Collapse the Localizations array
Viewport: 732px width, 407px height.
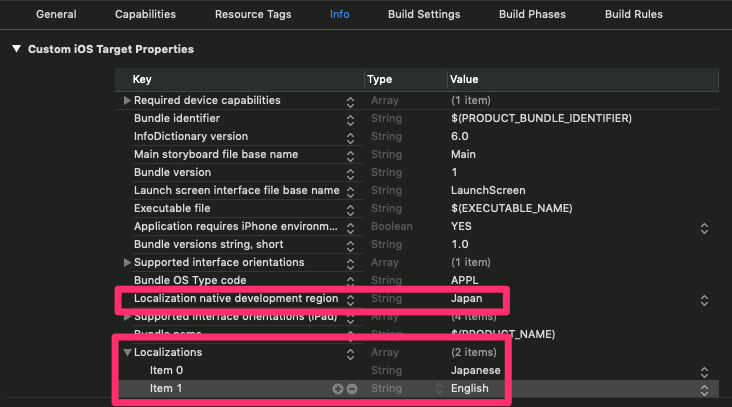127,353
